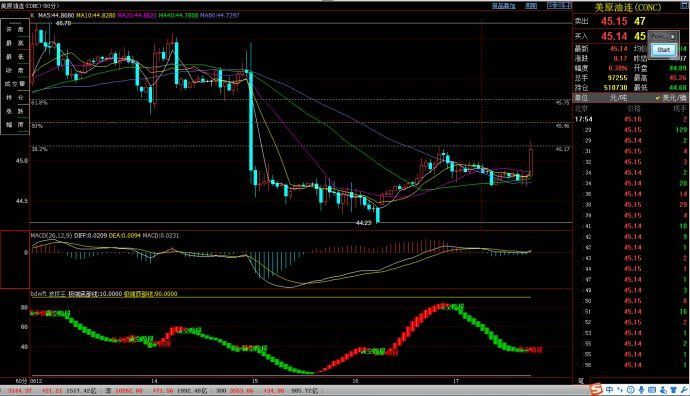Viewport: 690px width, 396px height.
Task: Click the 持仓 item in left panel
Action: 15,97
